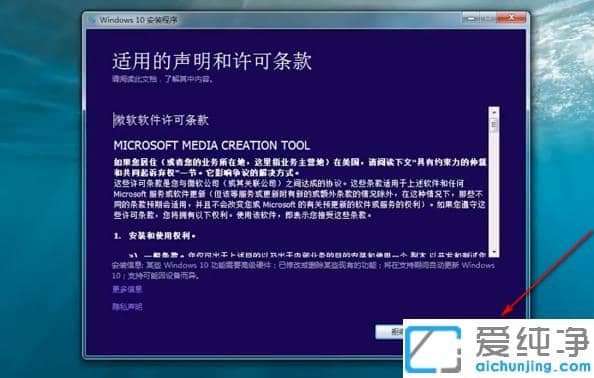Click the partially hidden decline button
This screenshot has height=378, width=594.
point(389,332)
